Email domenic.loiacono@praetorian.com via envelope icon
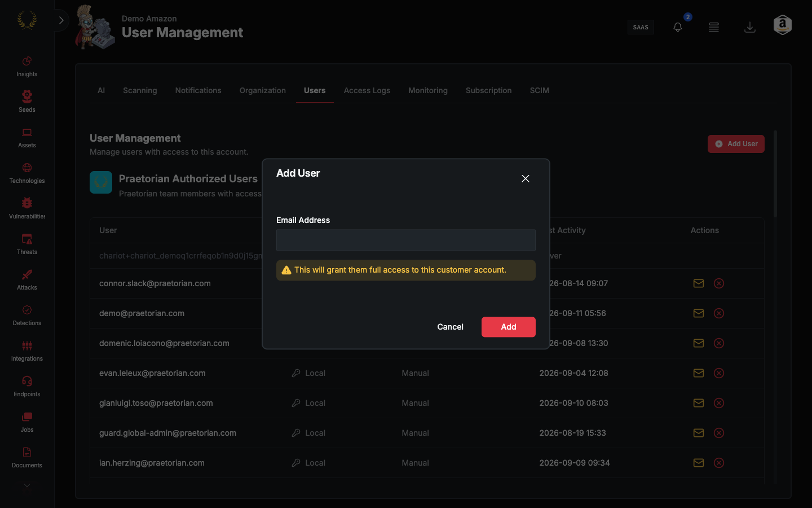The image size is (812, 508). click(699, 343)
